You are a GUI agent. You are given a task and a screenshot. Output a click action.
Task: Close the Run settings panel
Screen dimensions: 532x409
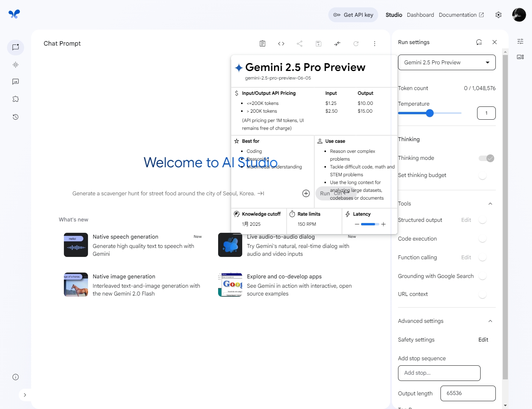pyautogui.click(x=495, y=42)
